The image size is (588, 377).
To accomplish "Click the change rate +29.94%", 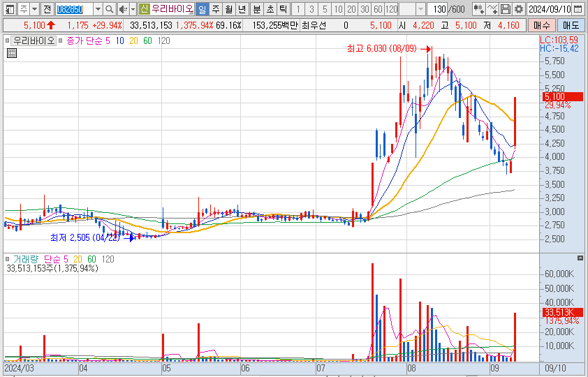I will click(108, 26).
